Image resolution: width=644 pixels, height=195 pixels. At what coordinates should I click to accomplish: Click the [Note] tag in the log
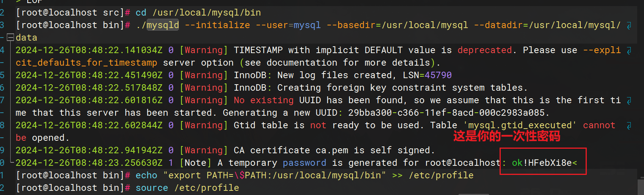pyautogui.click(x=195, y=163)
